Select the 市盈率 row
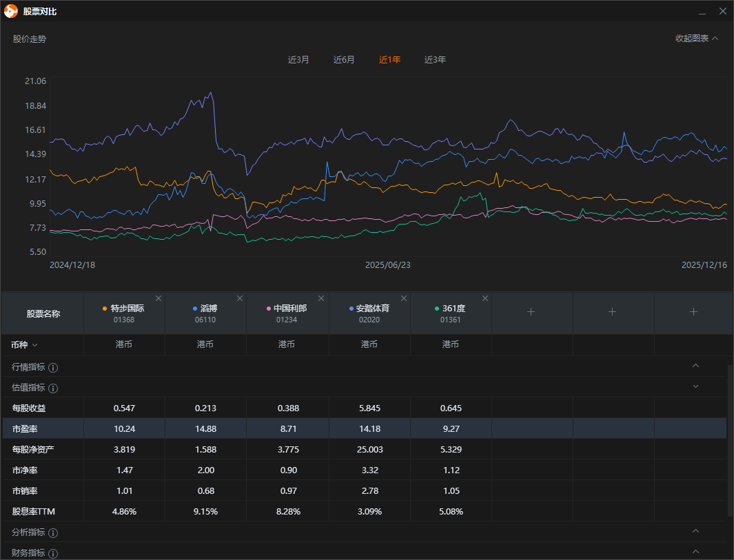The height and width of the screenshot is (560, 734). [x=28, y=428]
